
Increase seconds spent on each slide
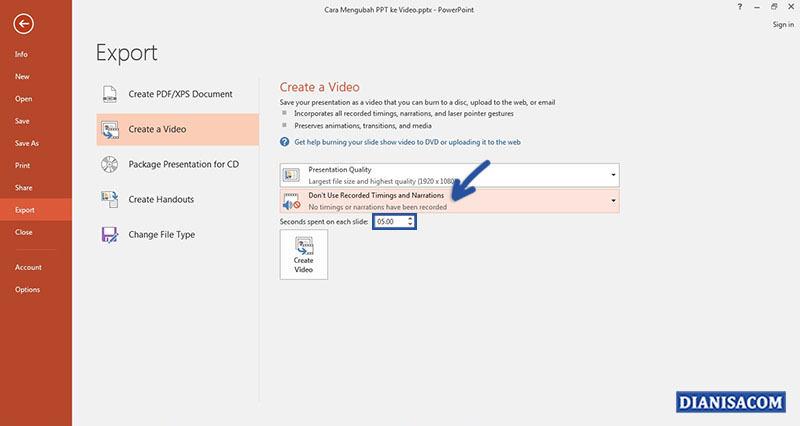coord(410,218)
